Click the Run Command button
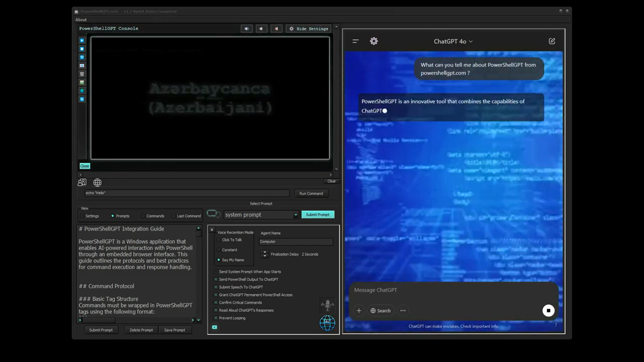 pyautogui.click(x=311, y=193)
